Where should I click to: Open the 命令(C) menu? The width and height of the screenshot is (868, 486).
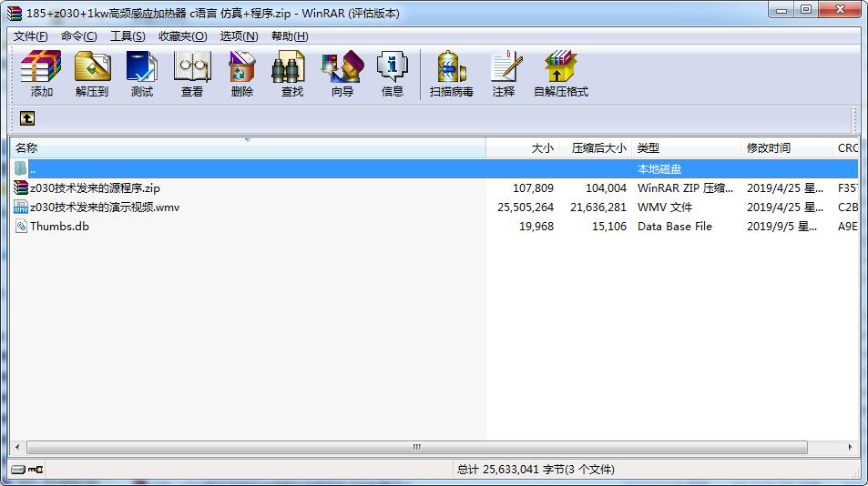(x=78, y=35)
